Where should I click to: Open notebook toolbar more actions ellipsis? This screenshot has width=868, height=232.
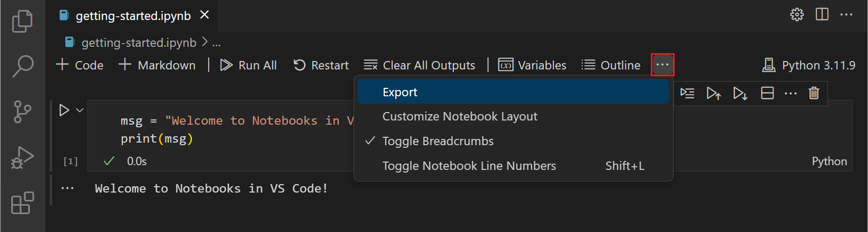pyautogui.click(x=662, y=65)
